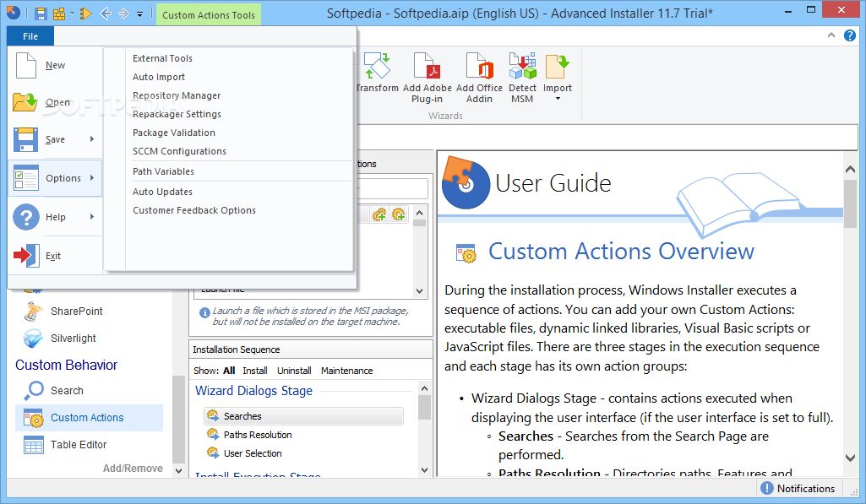Filter sequence by Install
The width and height of the screenshot is (866, 504).
click(x=255, y=371)
